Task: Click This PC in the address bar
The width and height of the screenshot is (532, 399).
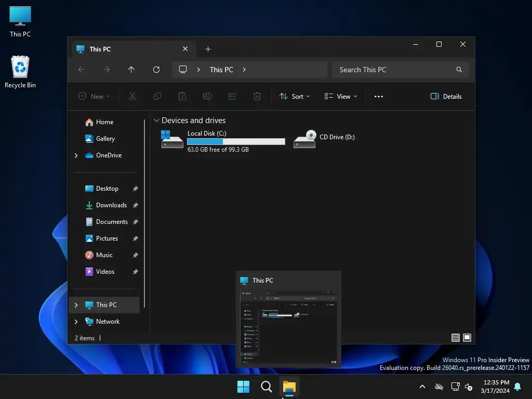Action: (221, 70)
